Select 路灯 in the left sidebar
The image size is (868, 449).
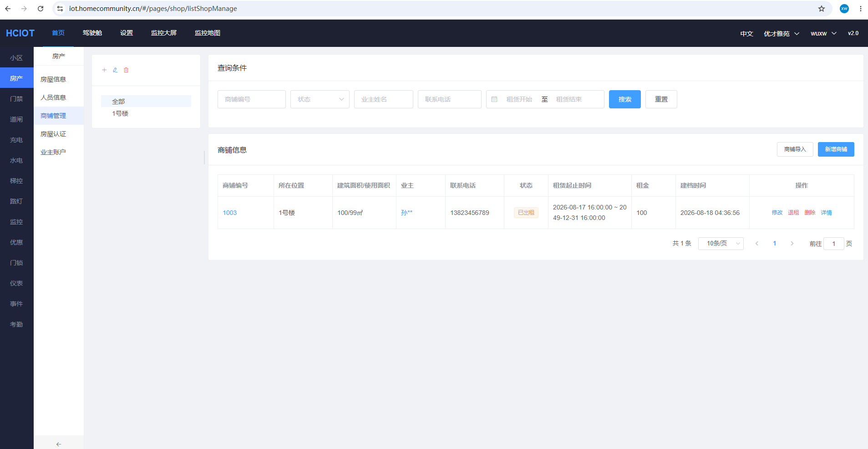coord(17,201)
